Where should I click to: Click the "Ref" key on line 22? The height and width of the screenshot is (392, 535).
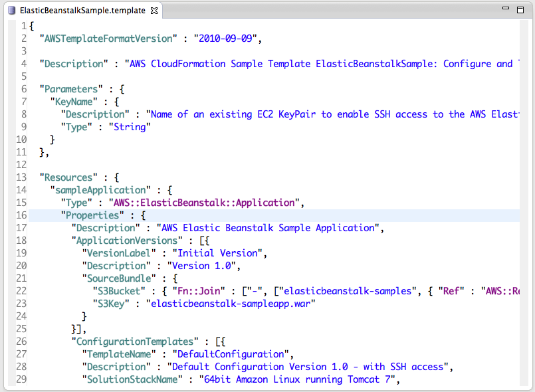[x=451, y=291]
